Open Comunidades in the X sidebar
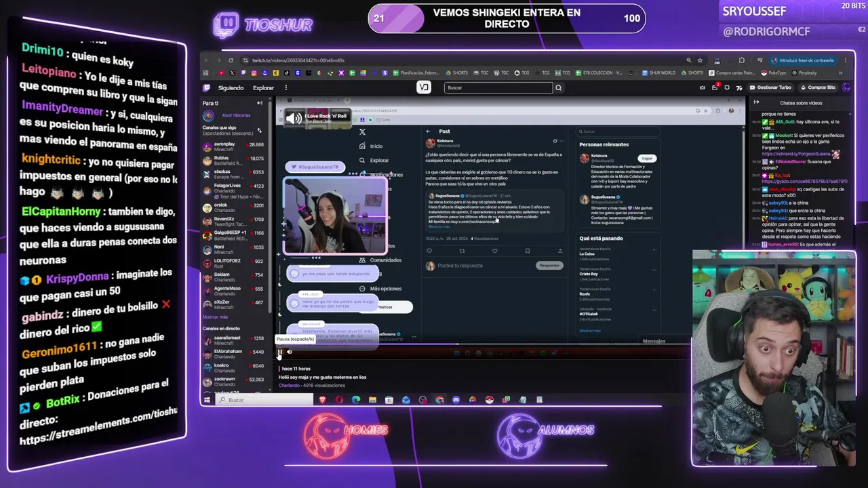 381,260
